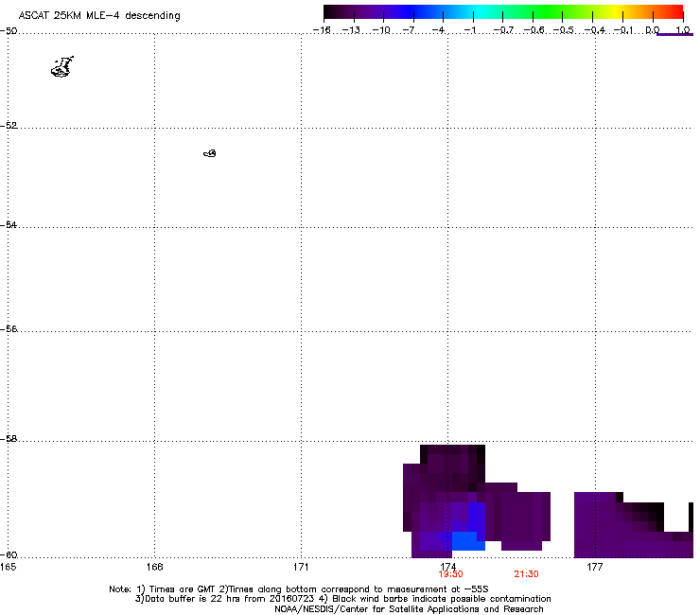Click the bright blue data cell in swath
The width and height of the screenshot is (700, 615).
(468, 540)
